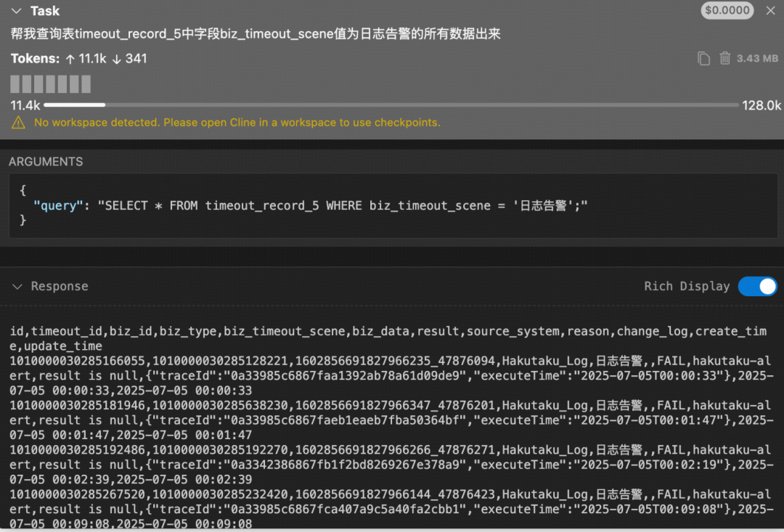
Task: Click the Response section title
Action: tap(60, 287)
